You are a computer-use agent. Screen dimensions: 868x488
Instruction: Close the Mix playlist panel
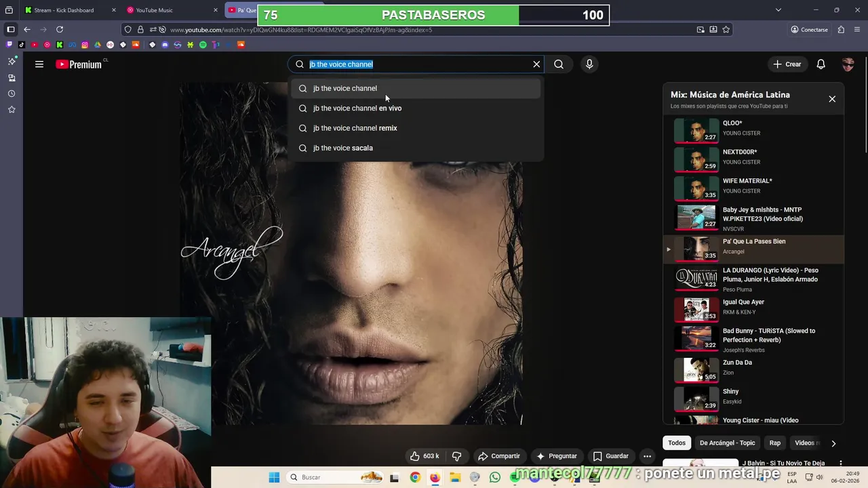(832, 99)
